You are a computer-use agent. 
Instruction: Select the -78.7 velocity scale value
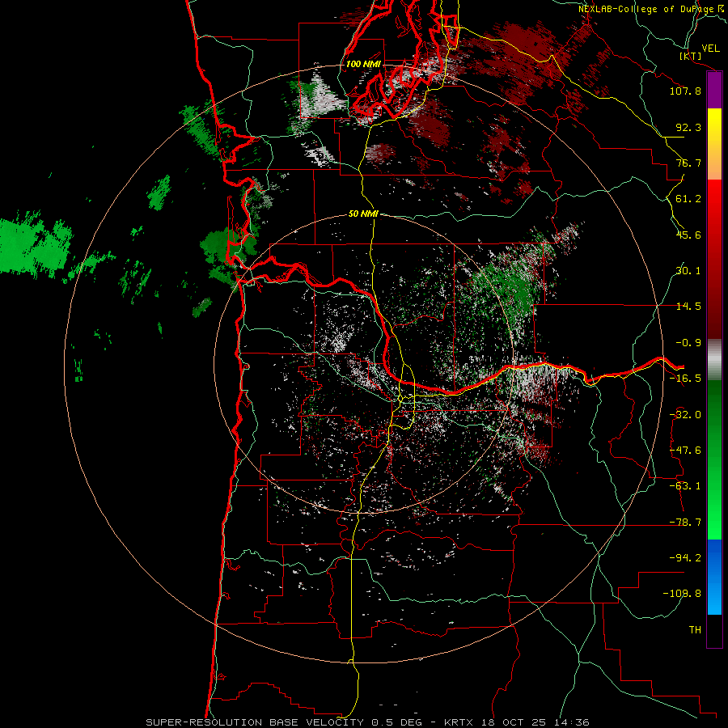[685, 523]
